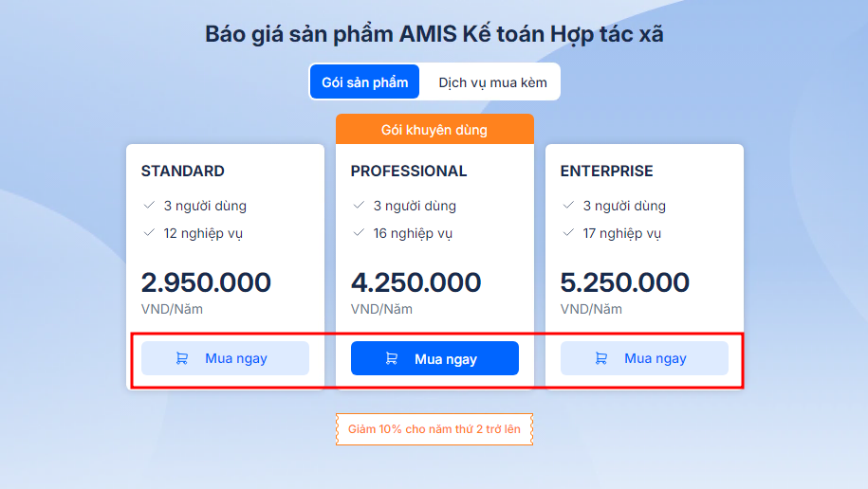Click cart icon in STANDARD Mua ngay button
Screen dimensions: 868x489
coord(181,358)
